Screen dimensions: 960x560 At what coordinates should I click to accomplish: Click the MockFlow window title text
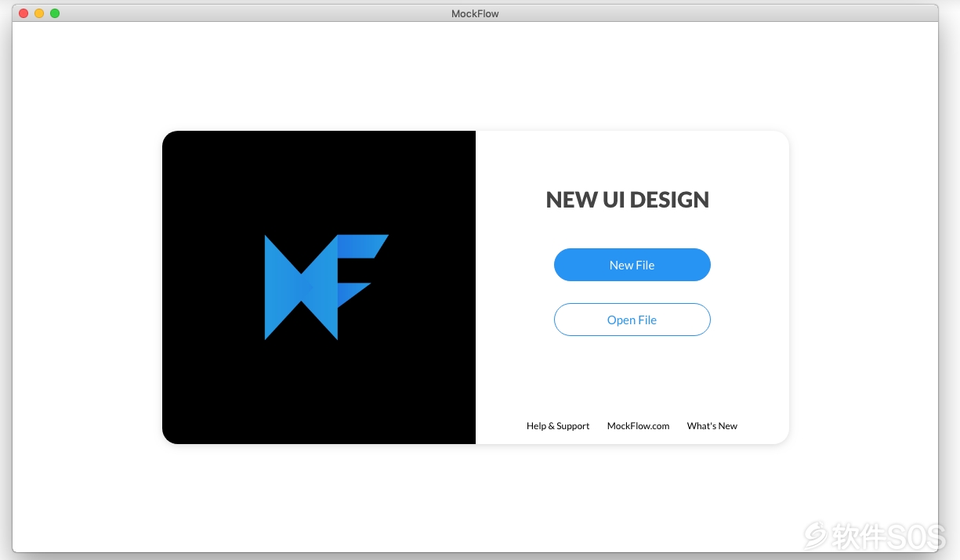coord(475,13)
